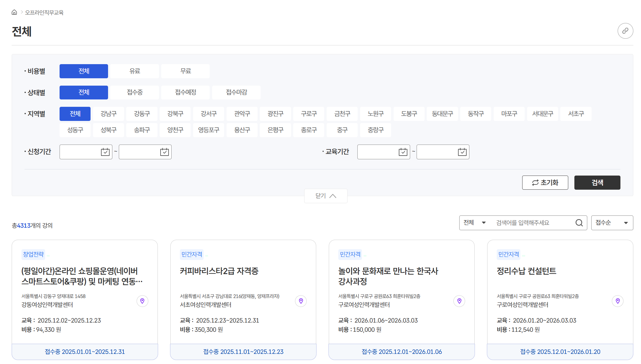Image resolution: width=641 pixels, height=364 pixels.
Task: Open the 신청기간 start date calendar icon
Action: (105, 152)
